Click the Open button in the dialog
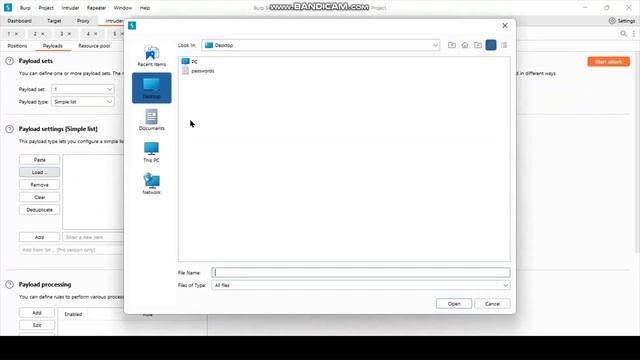Viewport: 640px width, 360px height. pos(453,304)
